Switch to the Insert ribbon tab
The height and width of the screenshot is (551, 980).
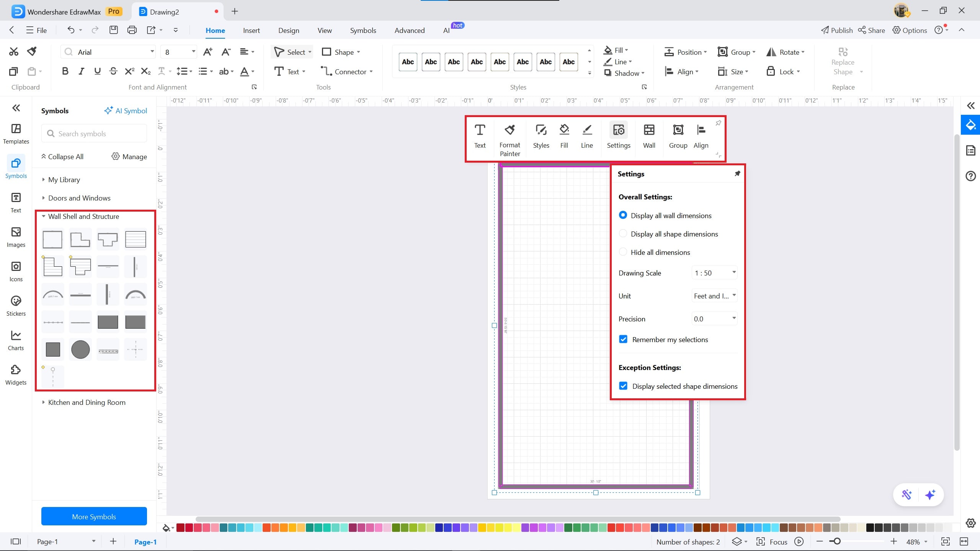click(251, 30)
